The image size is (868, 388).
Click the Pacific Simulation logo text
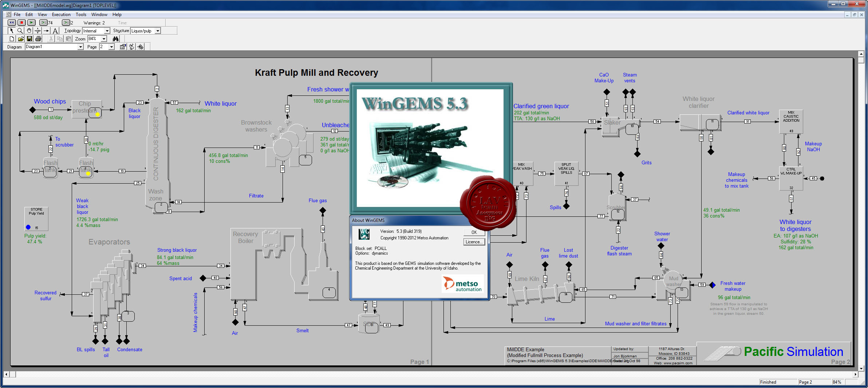[793, 352]
